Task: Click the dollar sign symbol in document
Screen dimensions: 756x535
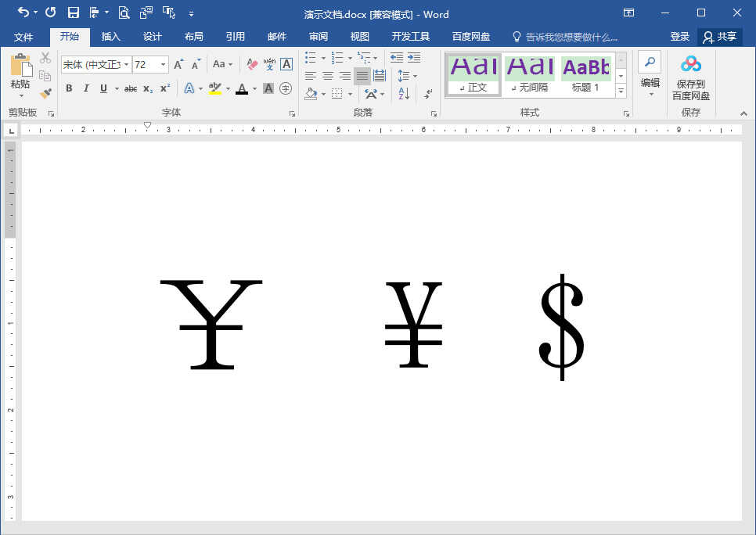Action: [x=562, y=327]
